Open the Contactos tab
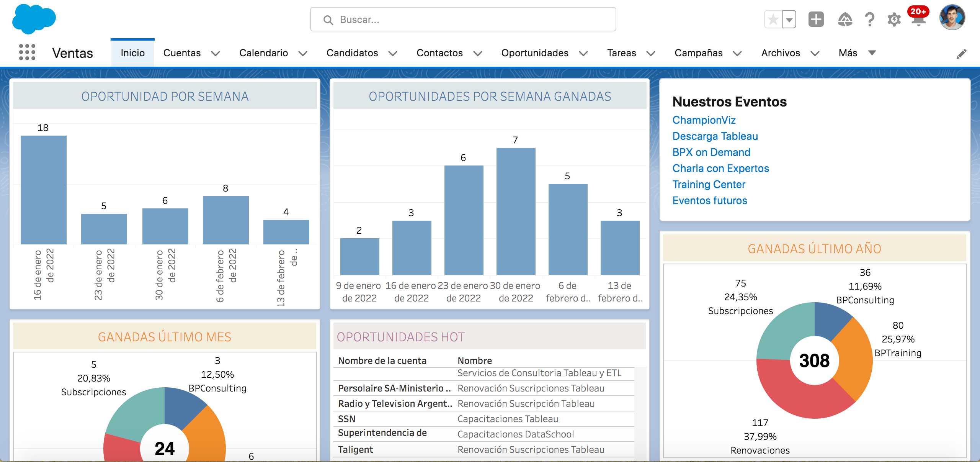The height and width of the screenshot is (462, 980). pos(439,53)
